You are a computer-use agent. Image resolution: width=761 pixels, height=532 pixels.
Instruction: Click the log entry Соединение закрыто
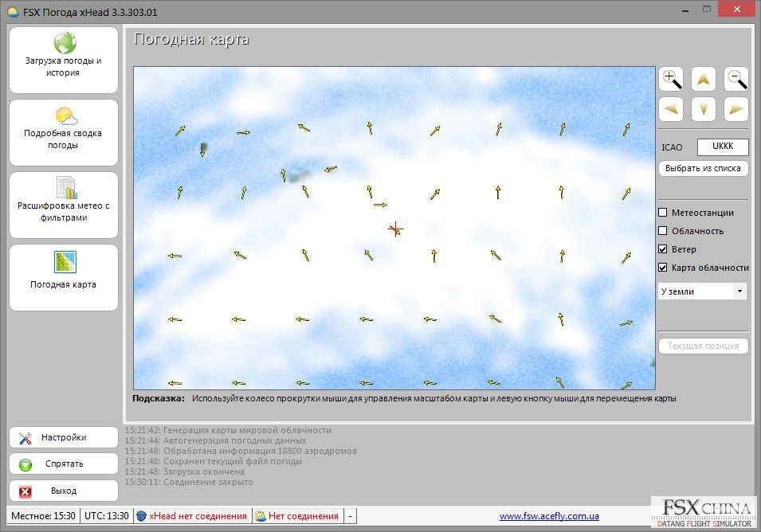[189, 482]
